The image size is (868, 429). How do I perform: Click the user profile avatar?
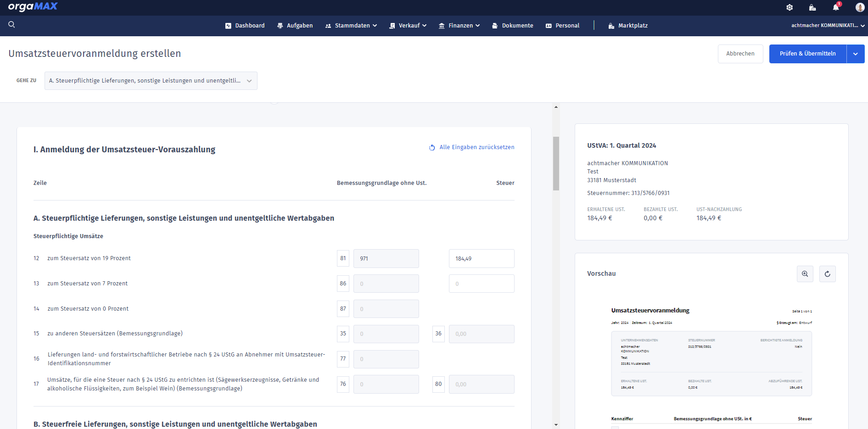coord(860,7)
